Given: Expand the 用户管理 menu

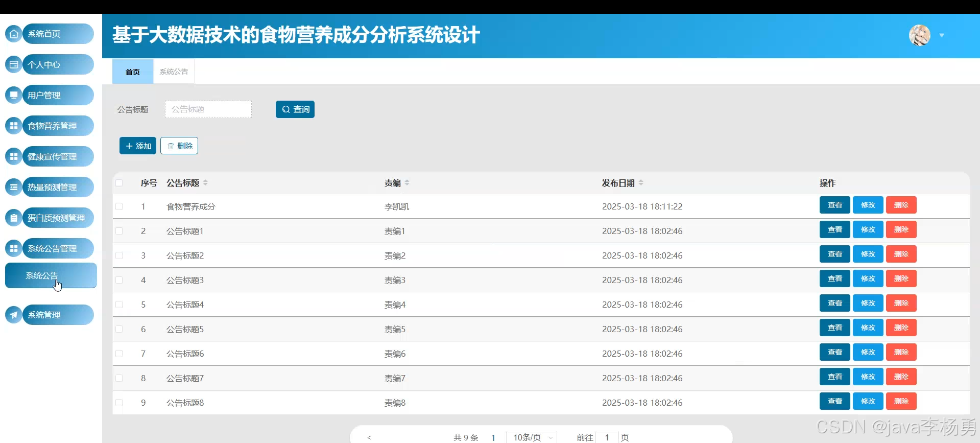Looking at the screenshot, I should tap(58, 95).
